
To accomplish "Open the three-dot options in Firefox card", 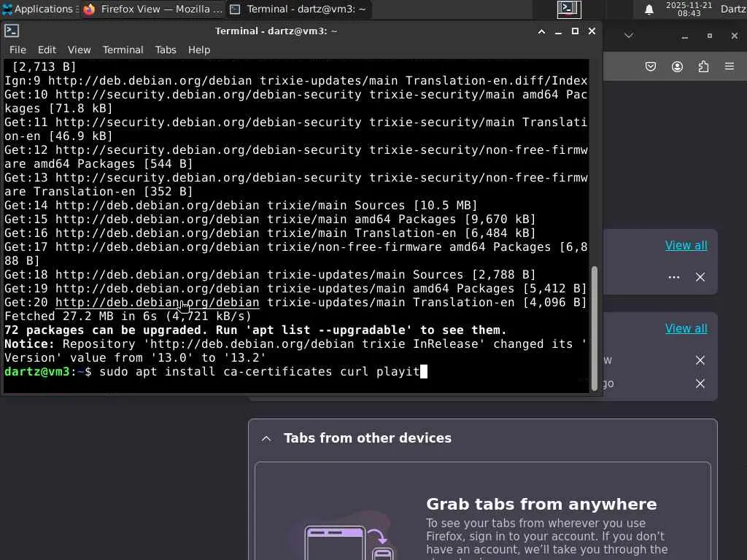I will pyautogui.click(x=673, y=277).
